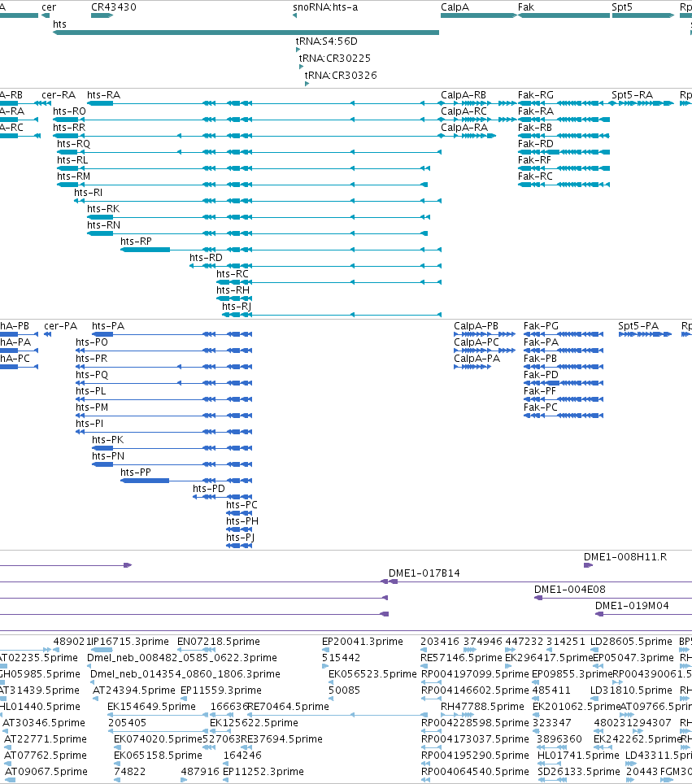Image resolution: width=692 pixels, height=784 pixels.
Task: Click the hts-RD transcript label
Action: point(206,258)
